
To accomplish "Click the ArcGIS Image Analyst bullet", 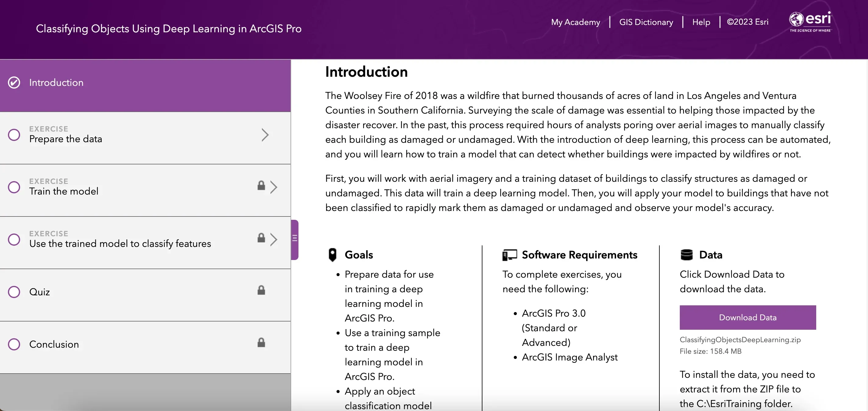I will tap(570, 357).
